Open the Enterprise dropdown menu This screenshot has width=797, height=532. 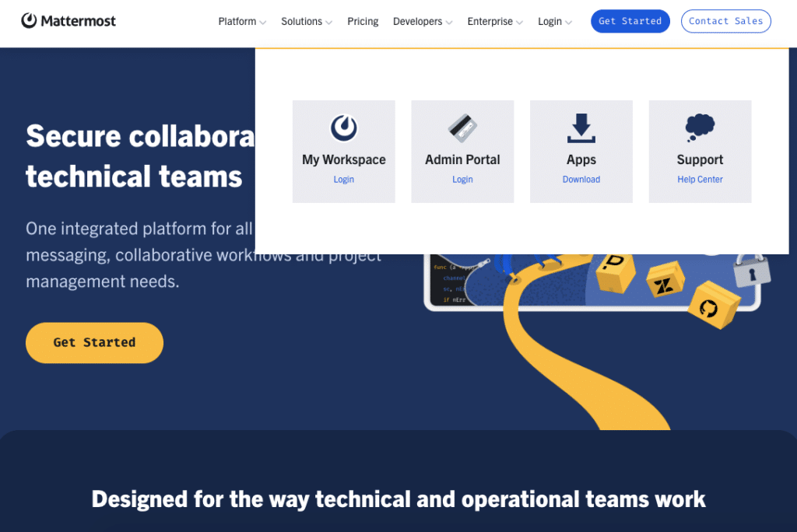coord(495,22)
